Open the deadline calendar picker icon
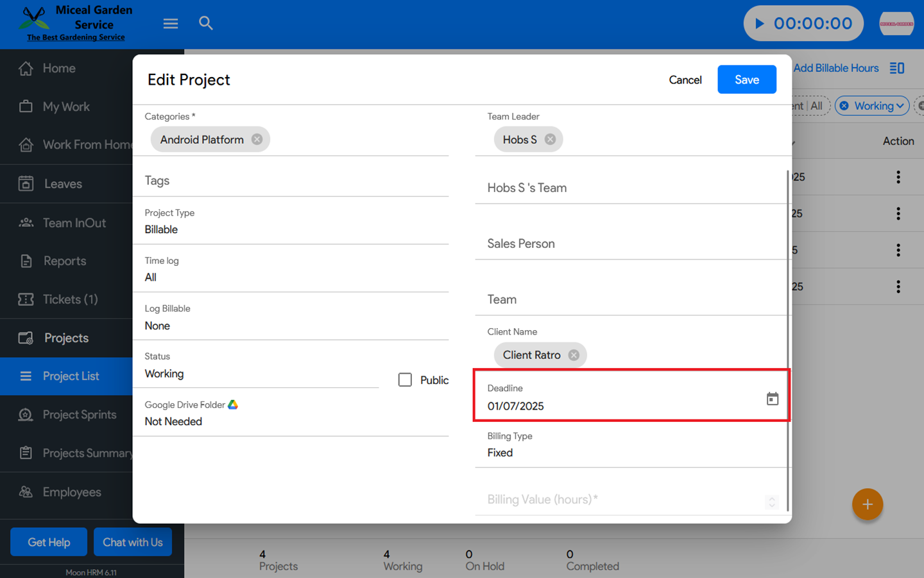Viewport: 924px width, 578px height. coord(772,399)
